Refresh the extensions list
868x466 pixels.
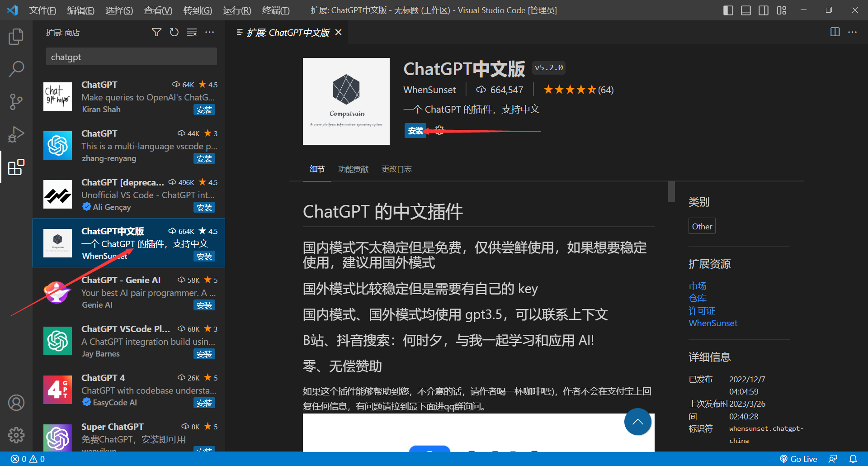[x=174, y=32]
